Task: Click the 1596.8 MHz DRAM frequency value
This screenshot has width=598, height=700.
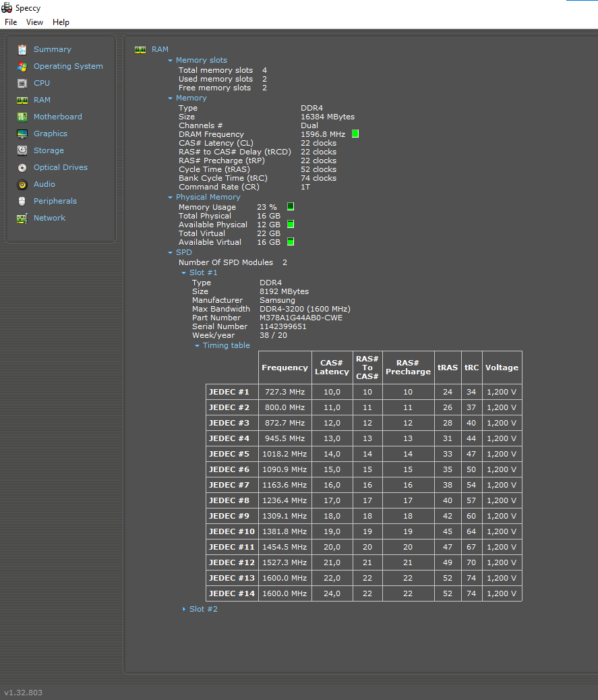Action: 323,134
